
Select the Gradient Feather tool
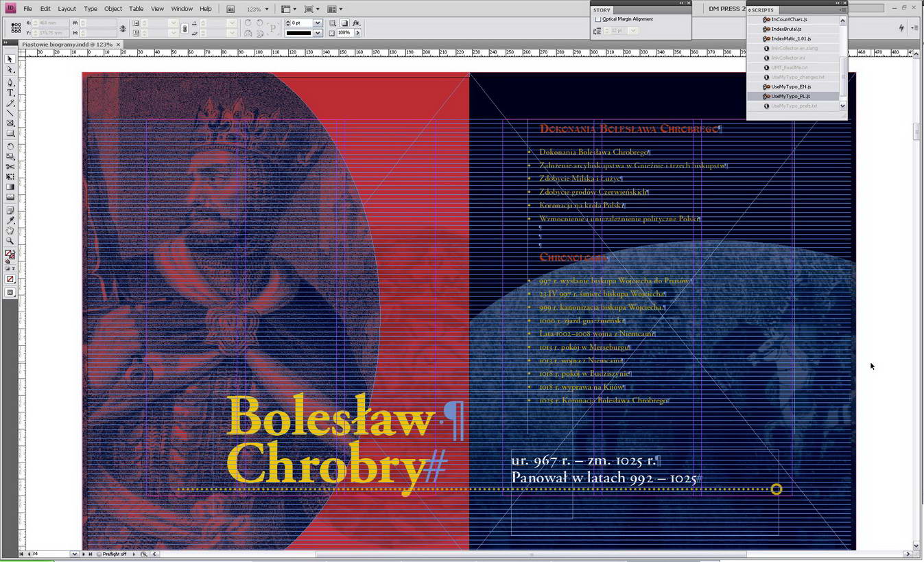tap(10, 198)
